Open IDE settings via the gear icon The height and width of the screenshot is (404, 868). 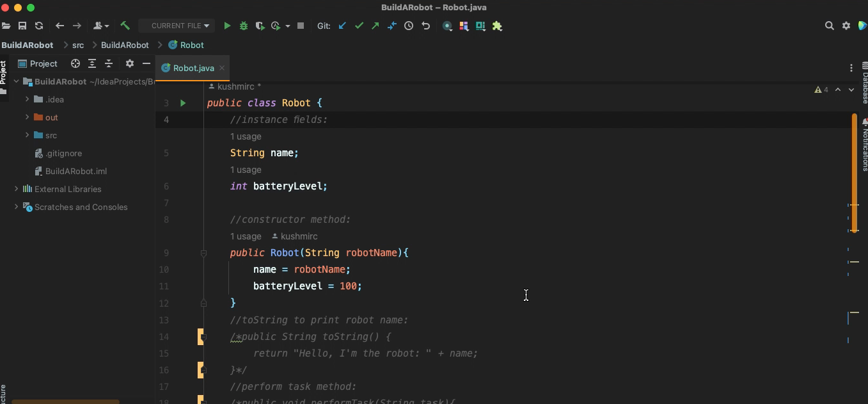846,26
